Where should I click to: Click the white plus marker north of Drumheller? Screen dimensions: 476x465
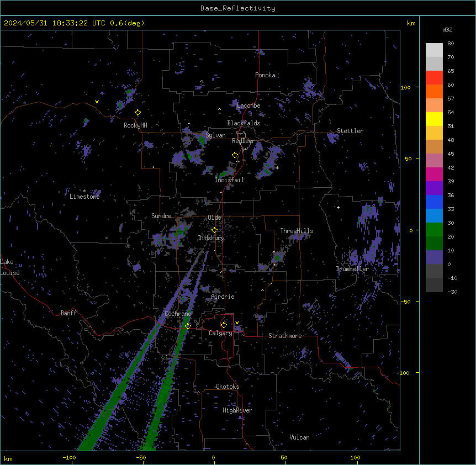(x=338, y=207)
